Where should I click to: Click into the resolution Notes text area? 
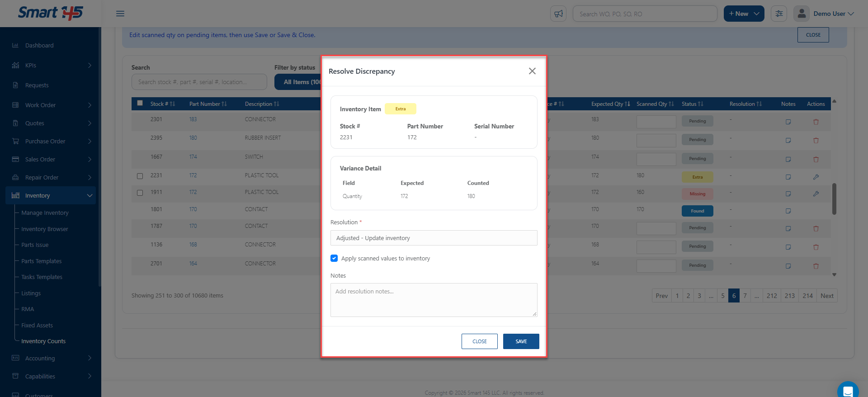pyautogui.click(x=434, y=300)
